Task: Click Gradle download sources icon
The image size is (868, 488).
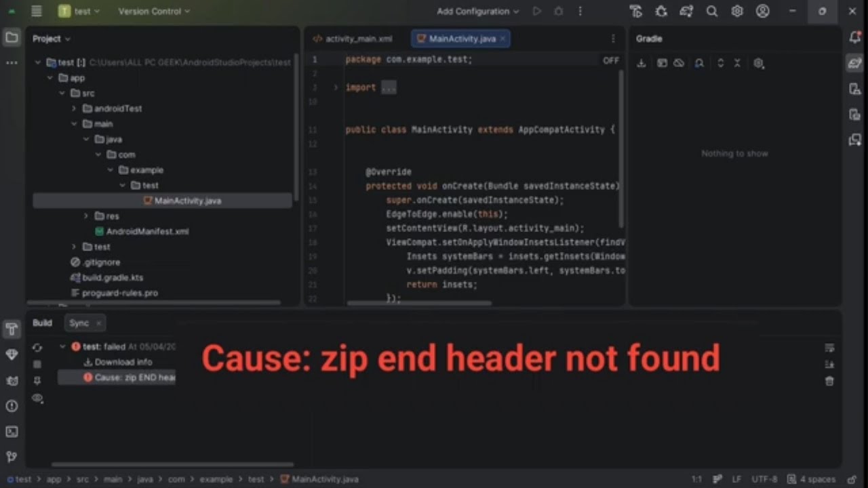Action: tap(642, 63)
